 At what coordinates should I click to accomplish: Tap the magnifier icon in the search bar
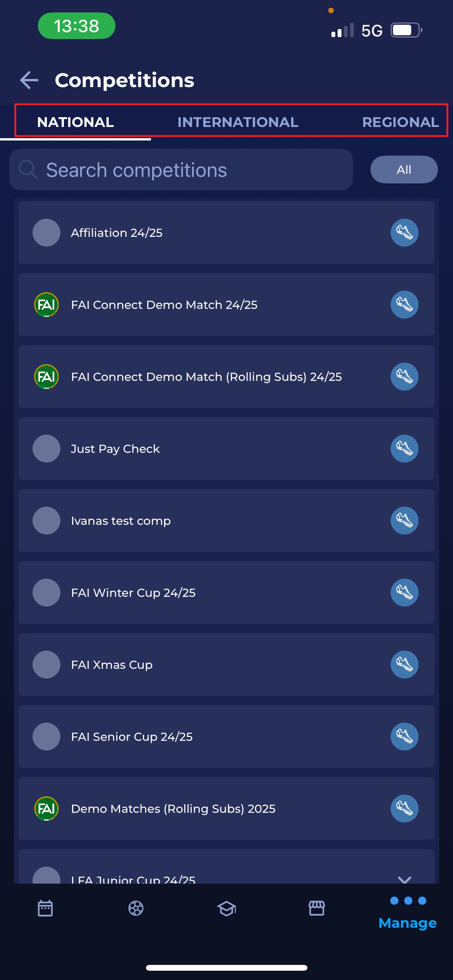click(x=28, y=170)
